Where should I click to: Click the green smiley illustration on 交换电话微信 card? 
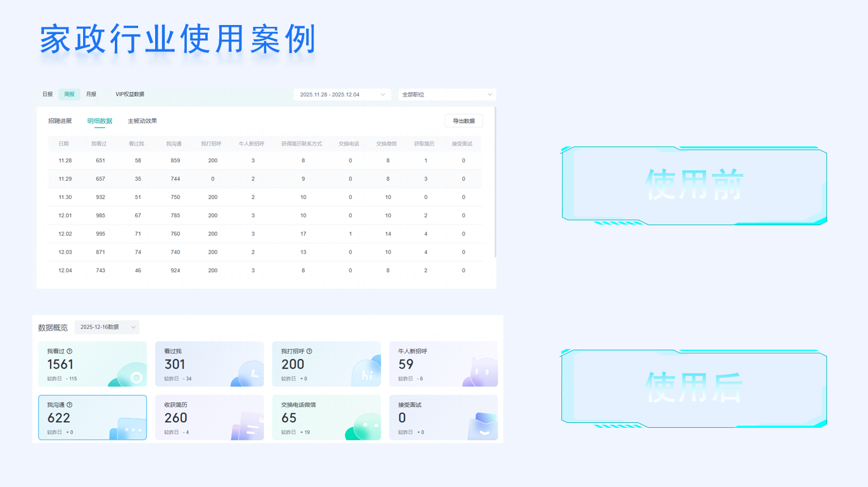[363, 427]
